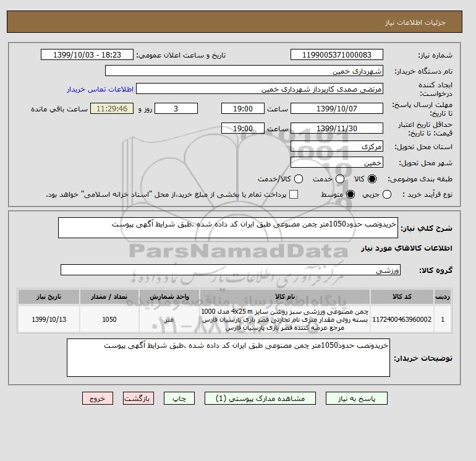This screenshot has width=476, height=461.
Task: Click the مشاهده مدارک پیوستی (1) button
Action: tap(260, 399)
